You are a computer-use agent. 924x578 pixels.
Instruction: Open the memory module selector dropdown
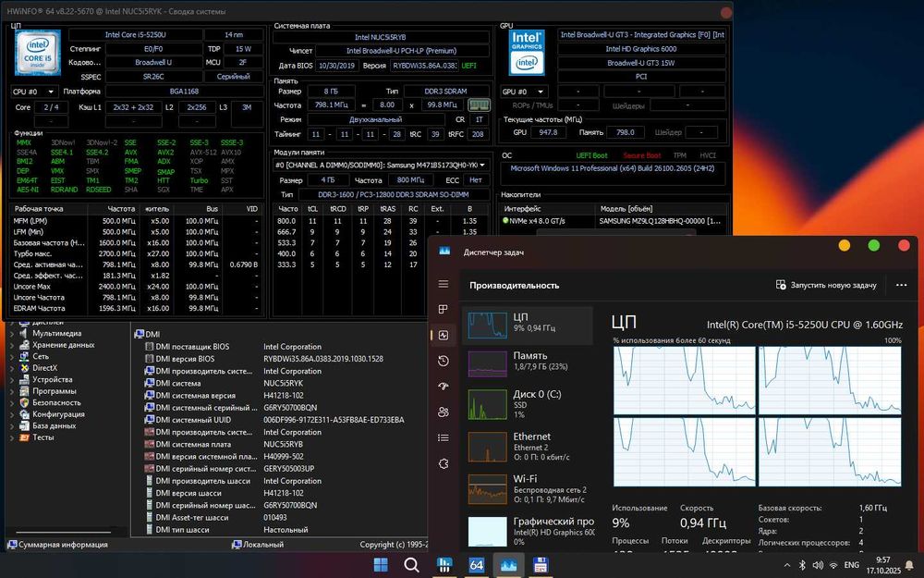click(x=381, y=166)
